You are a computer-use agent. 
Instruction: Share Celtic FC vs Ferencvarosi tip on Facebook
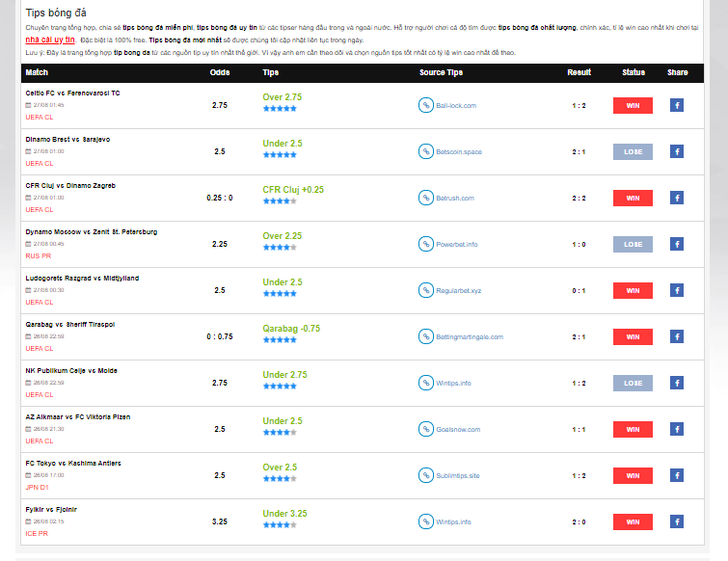[677, 105]
